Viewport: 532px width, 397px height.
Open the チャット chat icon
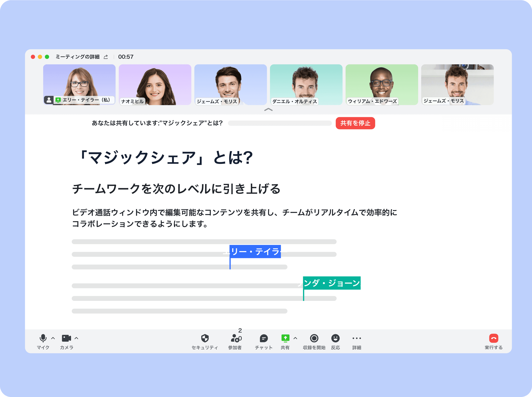pos(264,338)
